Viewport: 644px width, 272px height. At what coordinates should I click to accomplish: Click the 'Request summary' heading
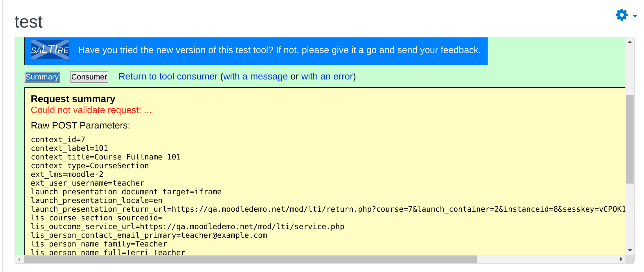(73, 99)
